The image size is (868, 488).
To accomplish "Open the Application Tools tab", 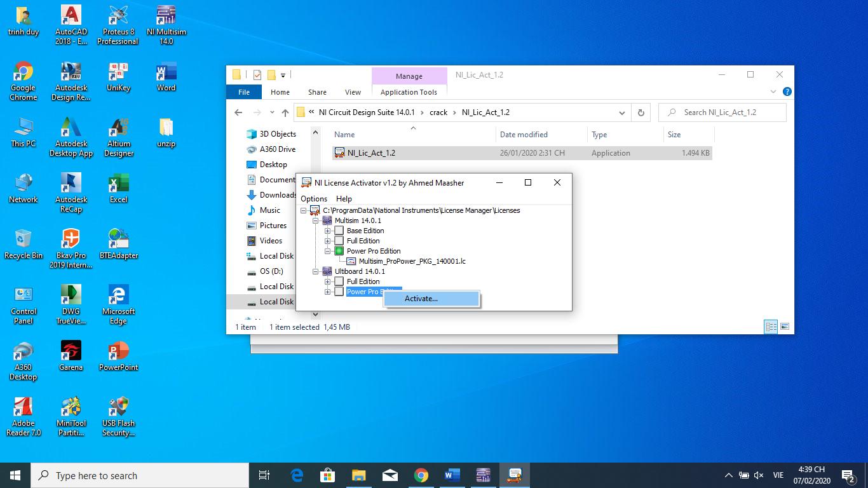I will click(409, 92).
